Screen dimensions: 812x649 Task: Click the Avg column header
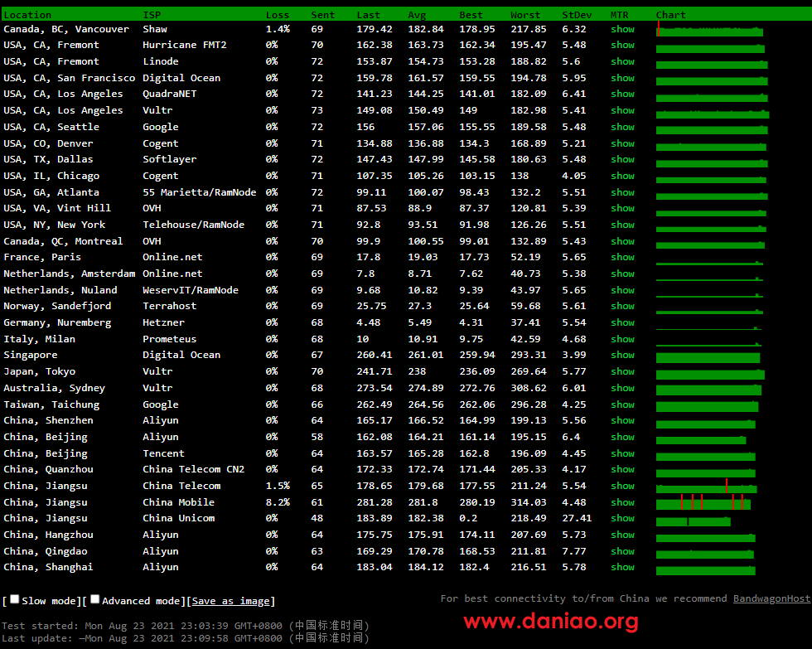[x=417, y=15]
